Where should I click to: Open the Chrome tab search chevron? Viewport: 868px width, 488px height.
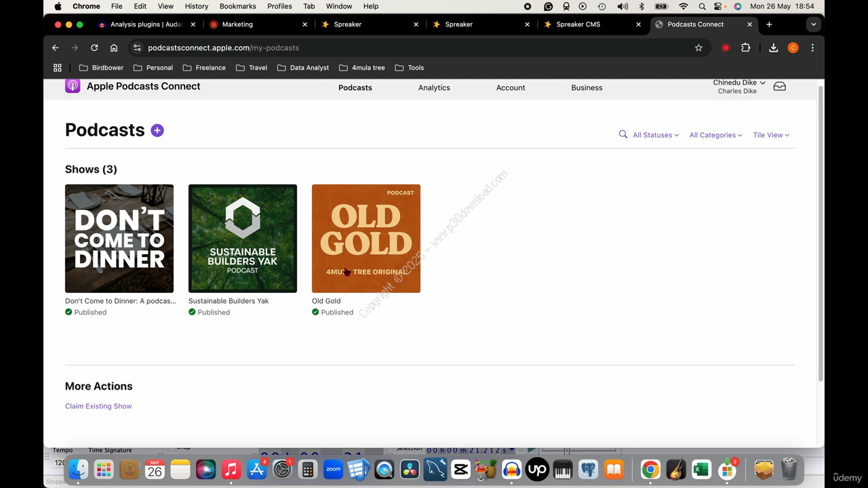pyautogui.click(x=813, y=24)
